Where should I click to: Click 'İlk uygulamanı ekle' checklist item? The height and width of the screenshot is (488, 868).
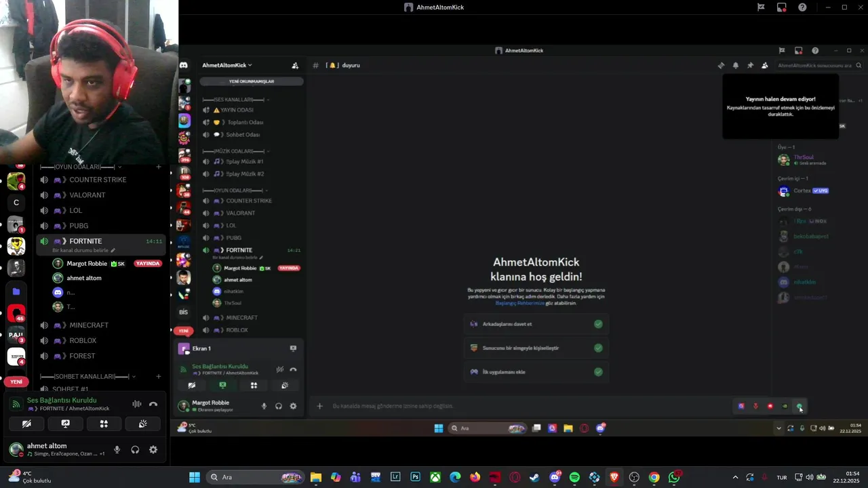536,371
